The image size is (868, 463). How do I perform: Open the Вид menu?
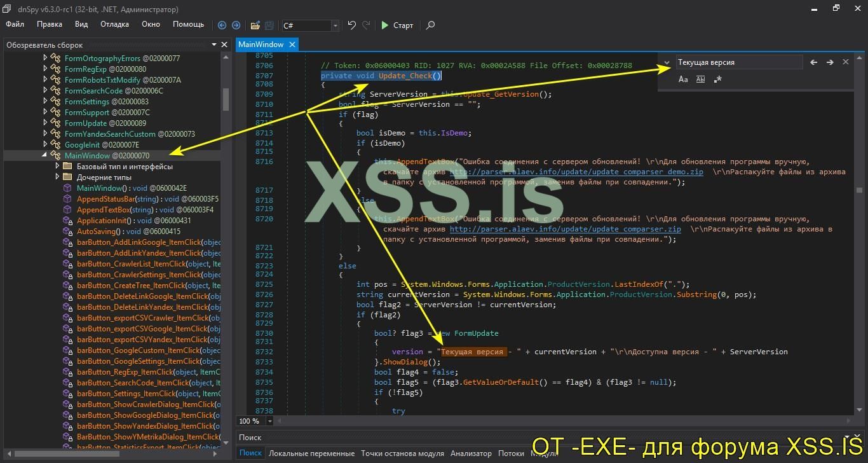tap(81, 24)
